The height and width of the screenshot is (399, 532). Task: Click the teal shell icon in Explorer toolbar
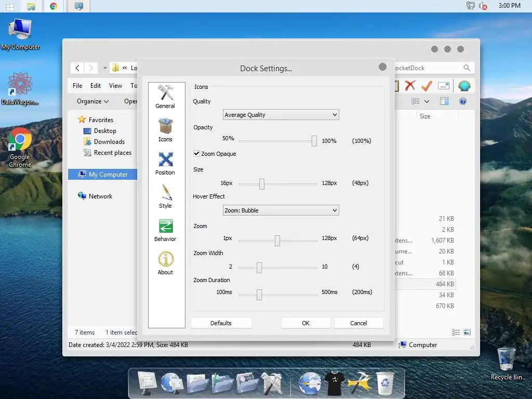click(x=464, y=86)
